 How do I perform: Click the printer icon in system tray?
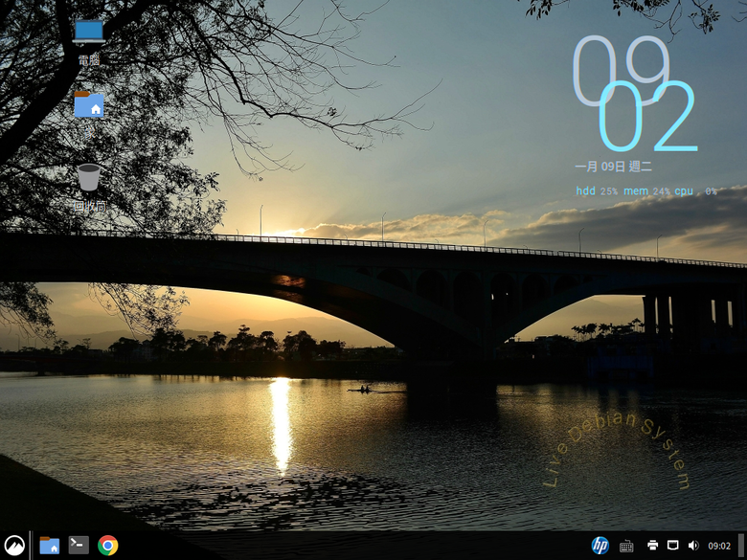click(x=652, y=546)
